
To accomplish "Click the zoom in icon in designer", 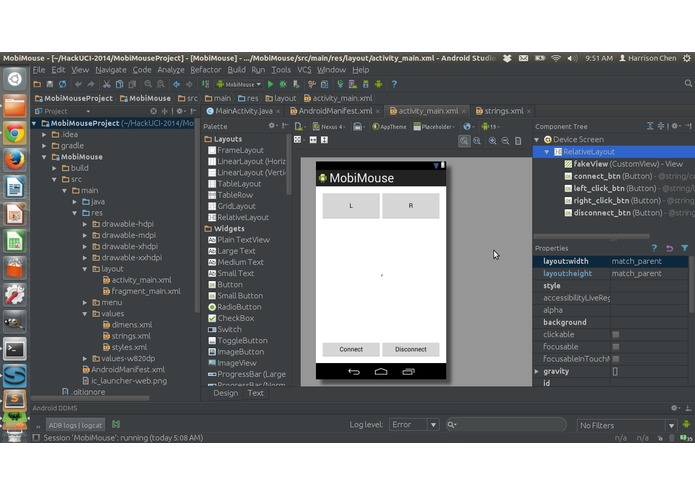I will point(492,141).
